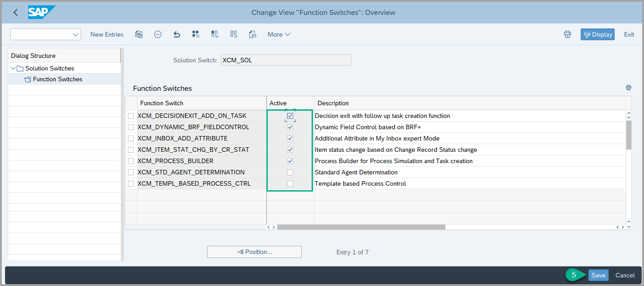Viewport: 644px width, 286px height.
Task: Click the Select Block icon
Action: (215, 34)
